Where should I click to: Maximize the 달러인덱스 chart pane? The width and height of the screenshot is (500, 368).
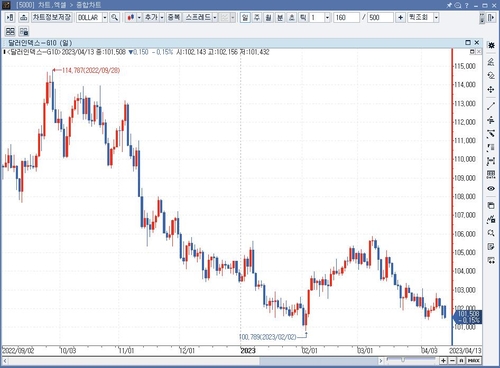(468, 42)
